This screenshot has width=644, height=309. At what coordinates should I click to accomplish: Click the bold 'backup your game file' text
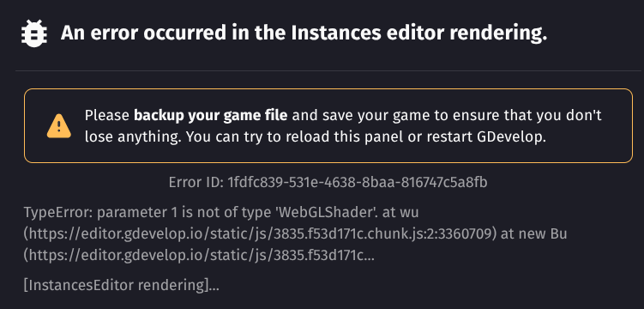(211, 116)
